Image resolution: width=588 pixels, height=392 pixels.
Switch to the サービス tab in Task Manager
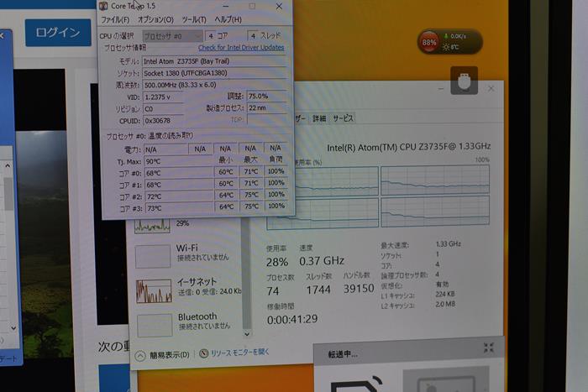pos(343,118)
